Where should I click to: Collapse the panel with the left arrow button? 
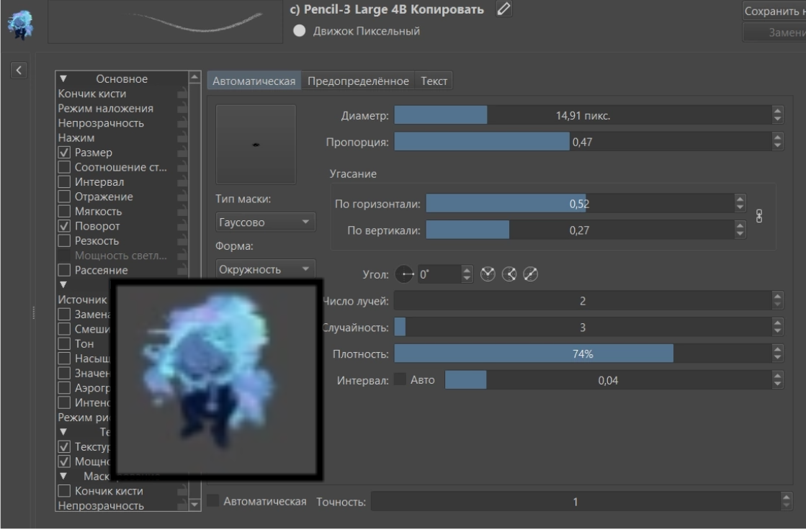pos(19,71)
